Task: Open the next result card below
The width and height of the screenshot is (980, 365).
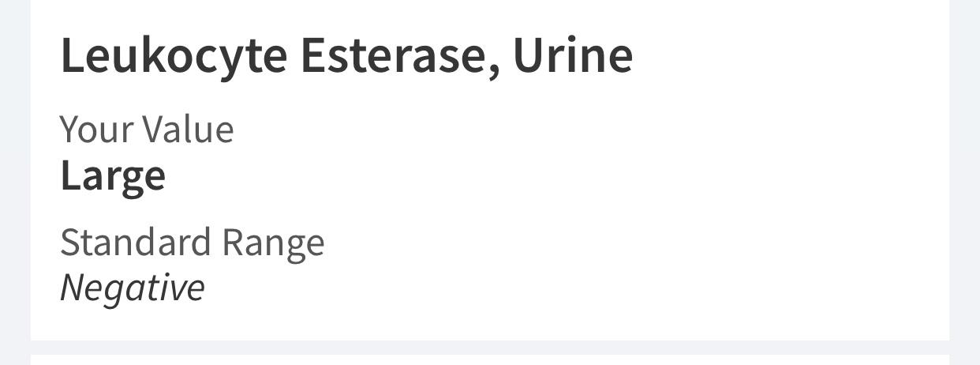Action: click(489, 360)
